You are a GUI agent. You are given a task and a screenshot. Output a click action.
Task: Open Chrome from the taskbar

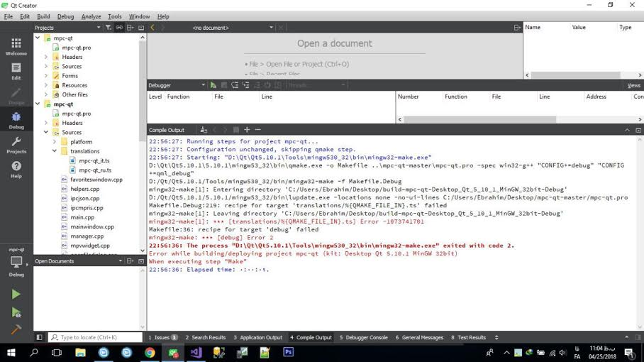[150, 353]
